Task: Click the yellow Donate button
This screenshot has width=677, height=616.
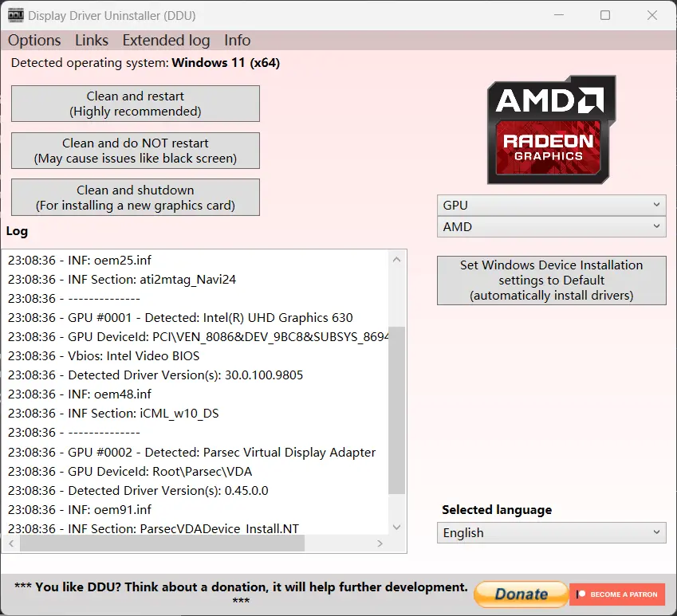Action: (x=520, y=594)
